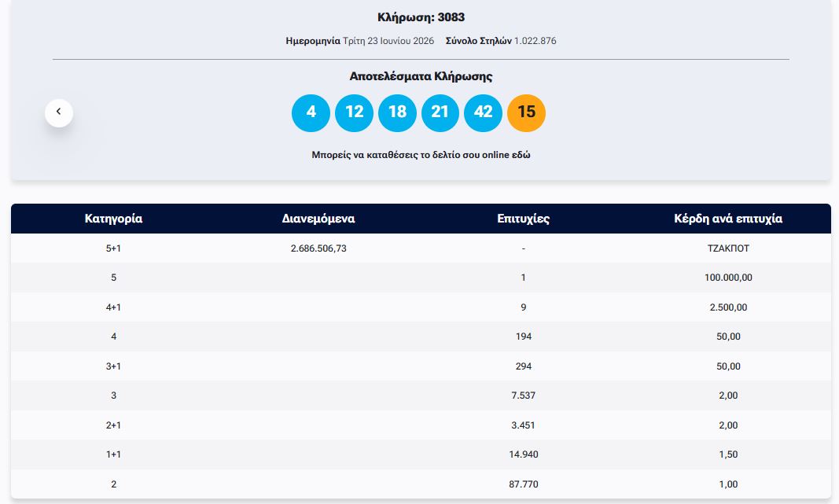Screen dimensions: 839x504
Task: Click the 'Κέρδη ανά επιτυχία' column header
Action: [728, 219]
